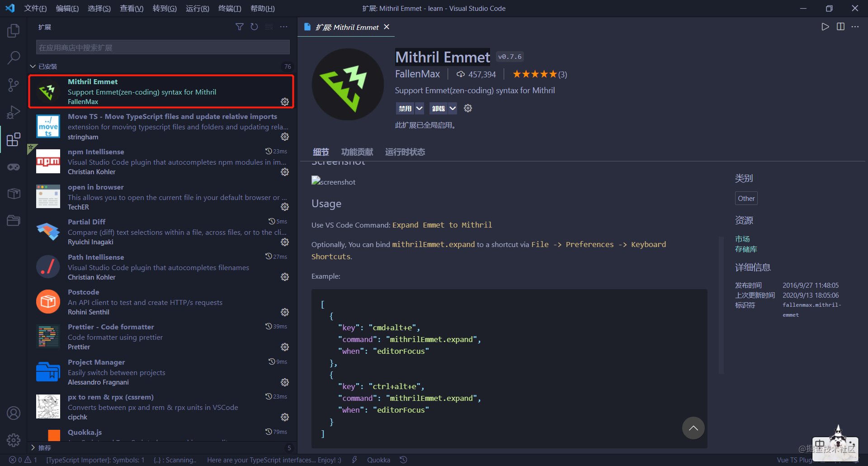The height and width of the screenshot is (466, 868).
Task: Open the game controller activity bar icon
Action: click(14, 167)
